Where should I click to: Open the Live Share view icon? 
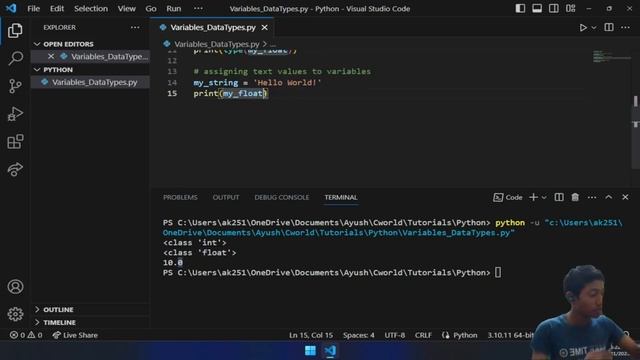coord(15,169)
